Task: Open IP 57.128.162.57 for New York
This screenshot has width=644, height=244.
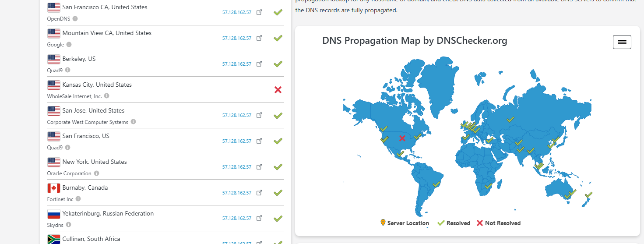Action: tap(237, 167)
